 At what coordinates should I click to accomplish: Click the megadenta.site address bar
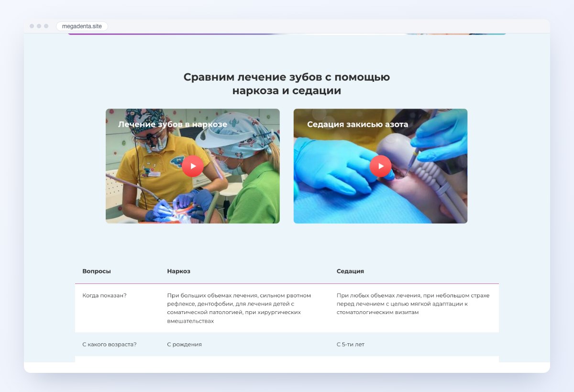pos(82,26)
